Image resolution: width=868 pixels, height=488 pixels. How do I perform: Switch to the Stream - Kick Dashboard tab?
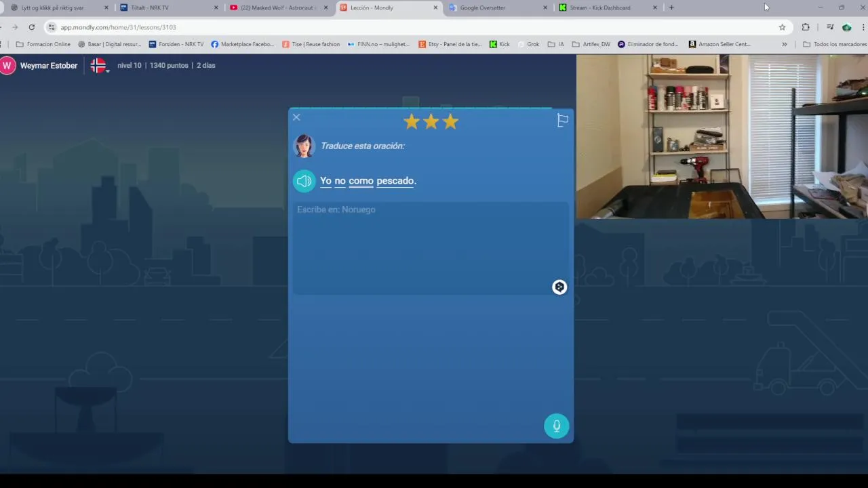pos(608,7)
